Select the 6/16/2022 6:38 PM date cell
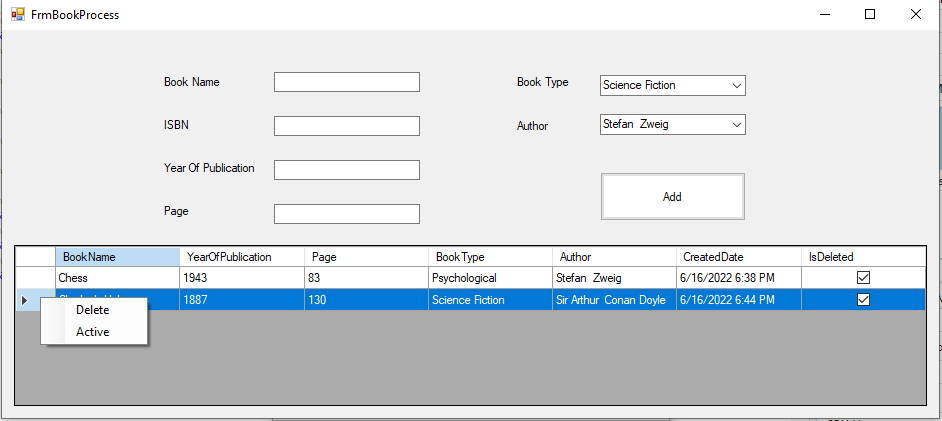The width and height of the screenshot is (942, 421). coord(738,278)
